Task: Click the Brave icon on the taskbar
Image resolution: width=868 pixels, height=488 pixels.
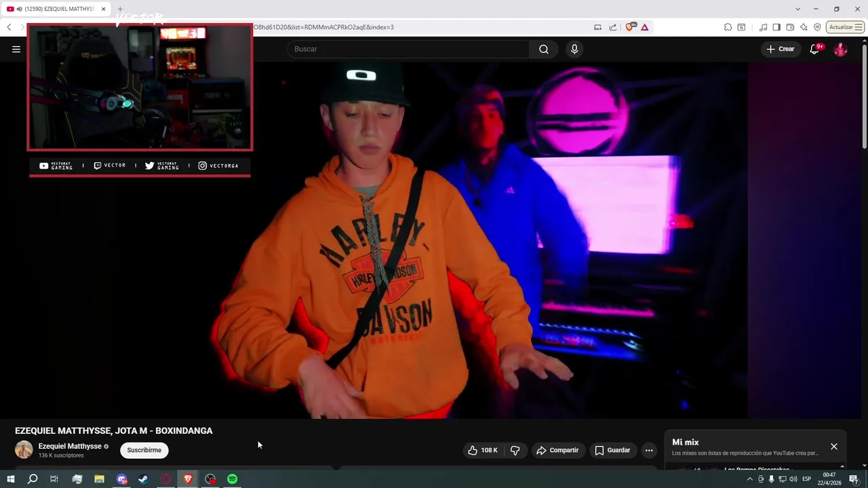Action: pos(188,479)
